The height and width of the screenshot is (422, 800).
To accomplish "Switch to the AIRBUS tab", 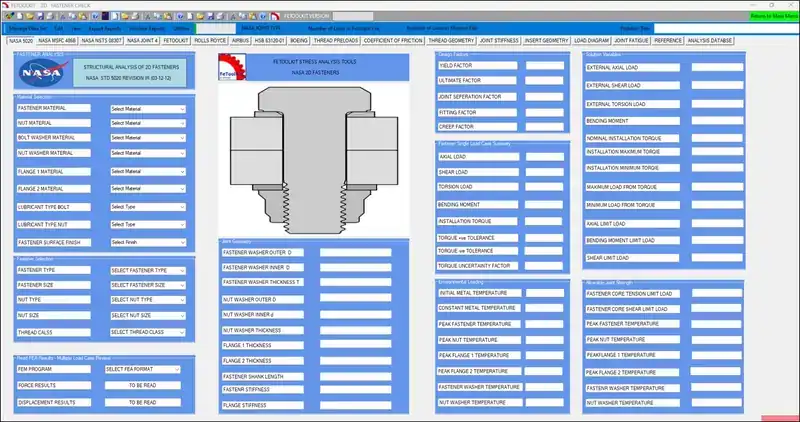I will (x=240, y=40).
